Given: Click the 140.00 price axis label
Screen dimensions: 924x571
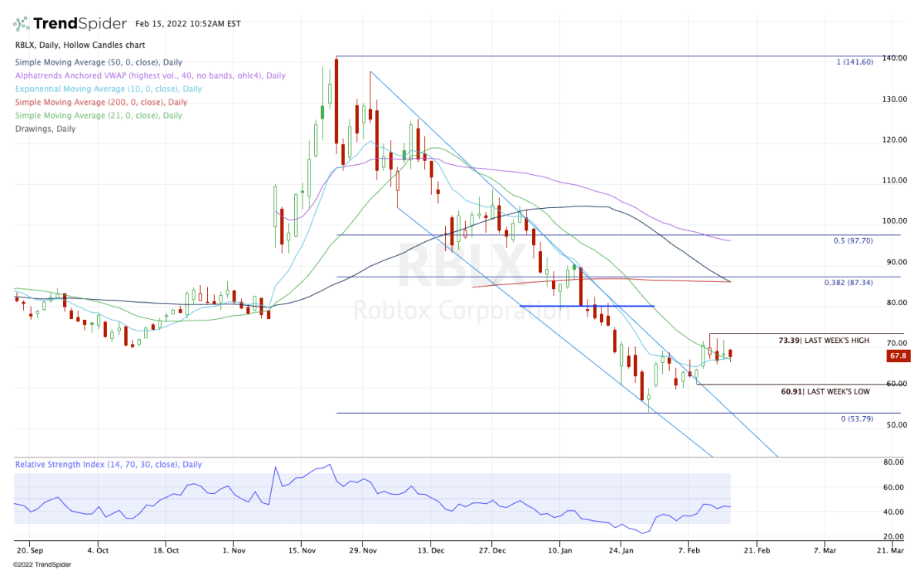Looking at the screenshot, I should (x=896, y=59).
